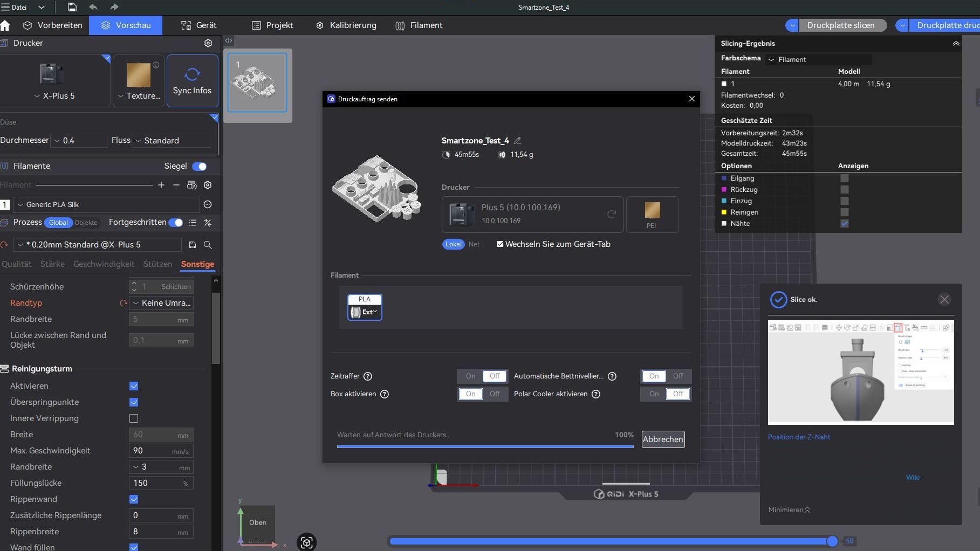Screen dimensions: 980x551
Task: Add a filament with the plus icon
Action: click(x=161, y=185)
